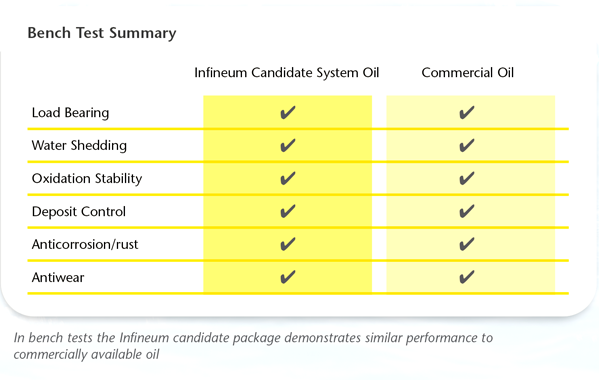Select the Load Bearing row label
599x380 pixels.
tap(70, 113)
